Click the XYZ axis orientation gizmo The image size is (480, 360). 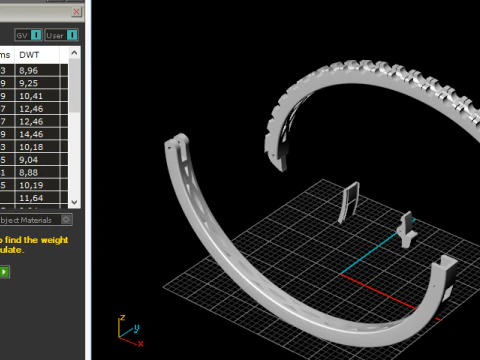[x=130, y=330]
